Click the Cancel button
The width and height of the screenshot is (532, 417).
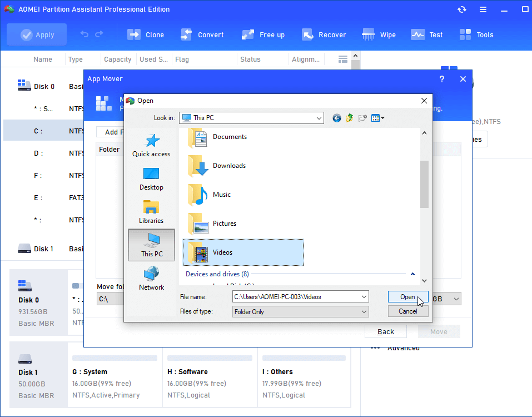pos(408,311)
